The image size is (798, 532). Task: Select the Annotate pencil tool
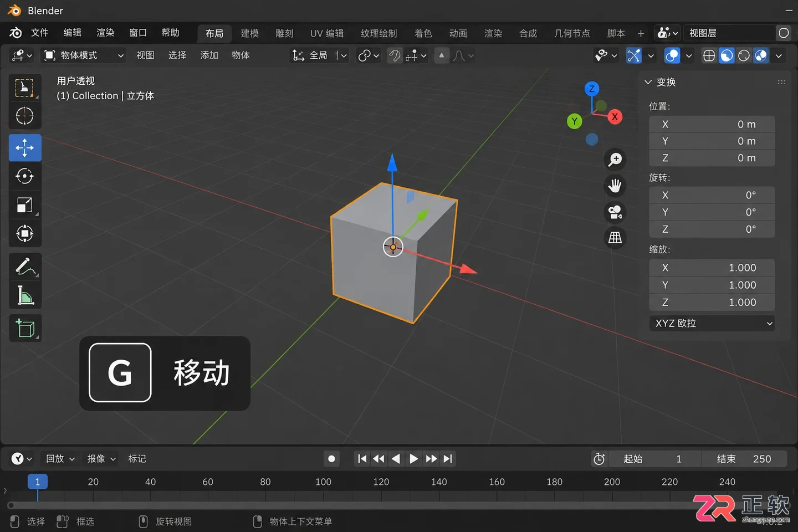pos(25,267)
